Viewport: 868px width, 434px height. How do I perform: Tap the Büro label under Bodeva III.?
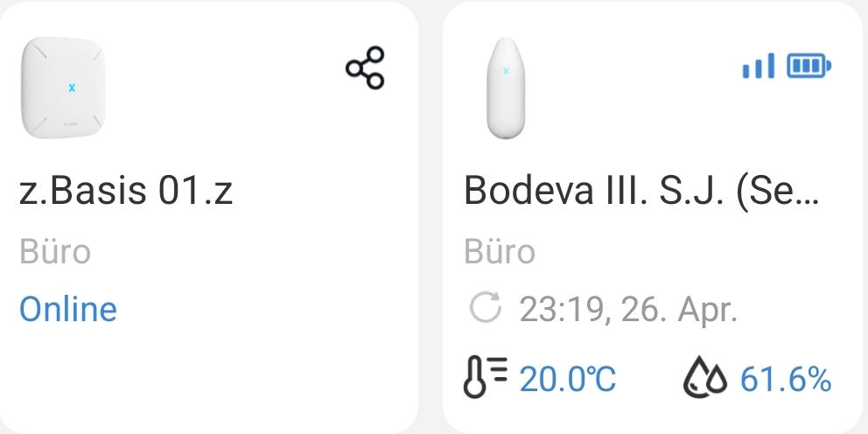click(x=500, y=252)
